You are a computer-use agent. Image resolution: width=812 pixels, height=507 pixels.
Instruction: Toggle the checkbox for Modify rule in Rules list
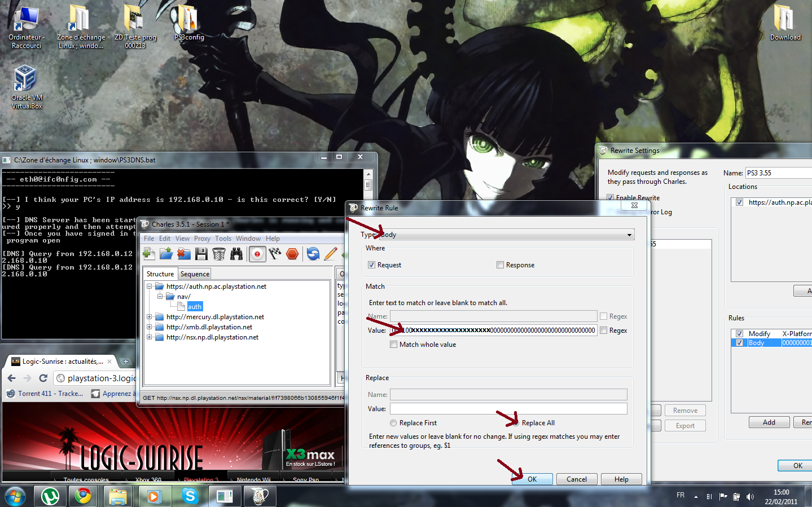739,333
